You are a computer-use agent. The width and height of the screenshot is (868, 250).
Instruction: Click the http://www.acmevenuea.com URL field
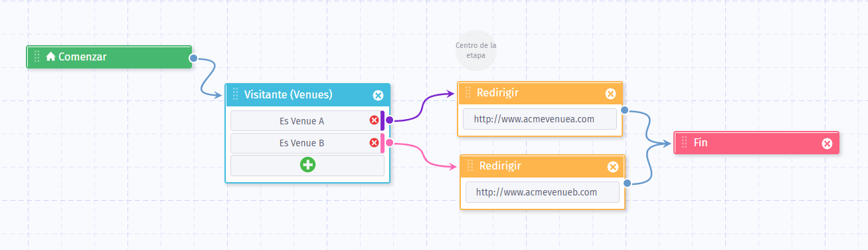pyautogui.click(x=539, y=120)
